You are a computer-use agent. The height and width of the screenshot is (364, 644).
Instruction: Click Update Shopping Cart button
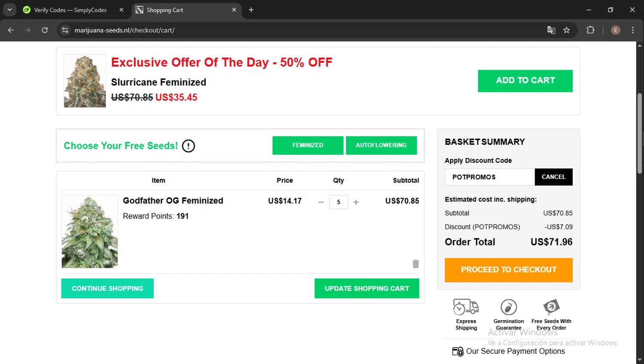point(367,288)
